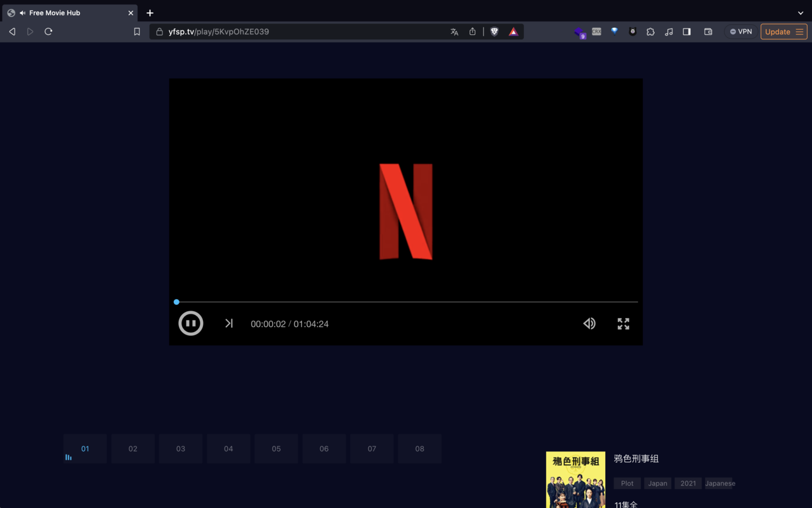The width and height of the screenshot is (812, 508).
Task: Open the browser hamburger menu
Action: click(x=799, y=32)
